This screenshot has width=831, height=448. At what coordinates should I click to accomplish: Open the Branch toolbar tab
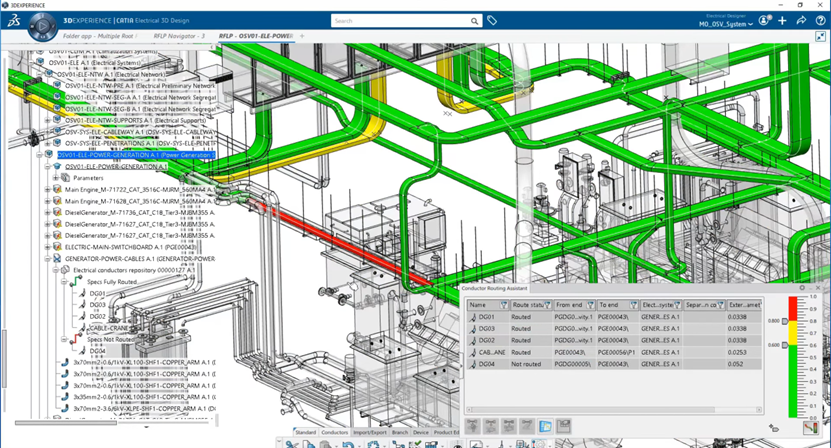[400, 432]
